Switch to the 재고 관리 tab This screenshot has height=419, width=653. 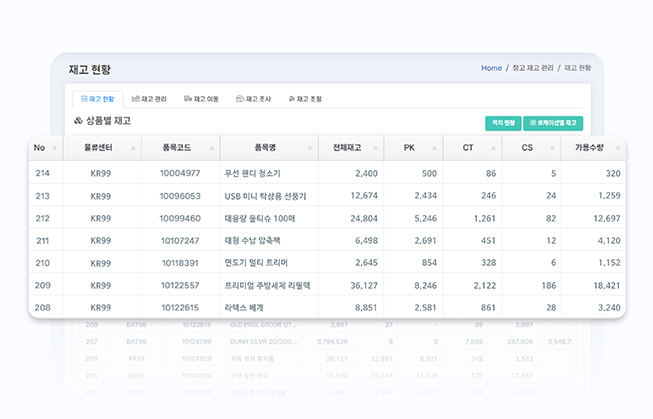coord(149,99)
